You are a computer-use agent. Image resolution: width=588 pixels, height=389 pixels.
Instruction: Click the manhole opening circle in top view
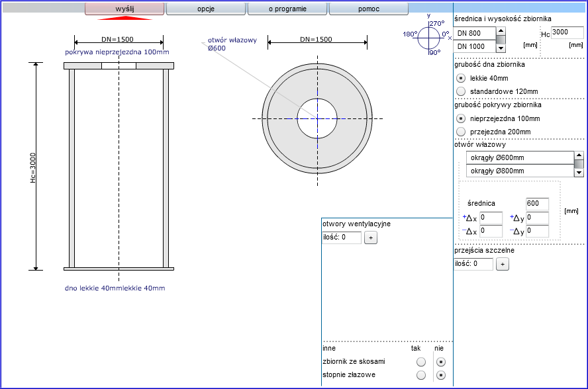click(317, 119)
